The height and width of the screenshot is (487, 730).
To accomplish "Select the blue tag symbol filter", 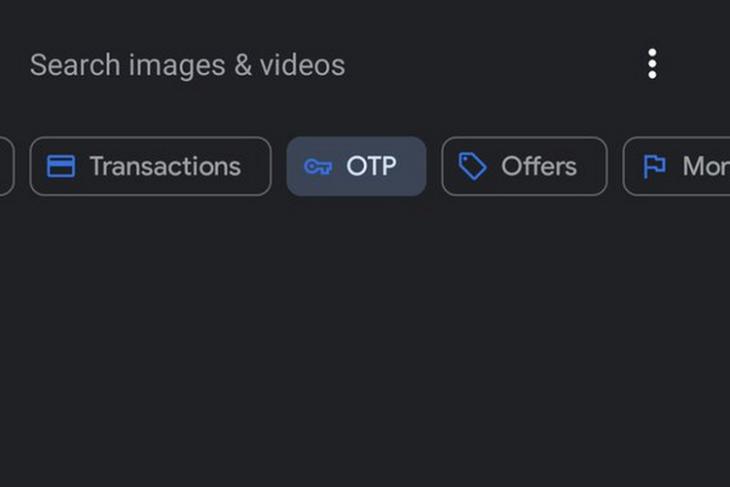I will [x=524, y=166].
